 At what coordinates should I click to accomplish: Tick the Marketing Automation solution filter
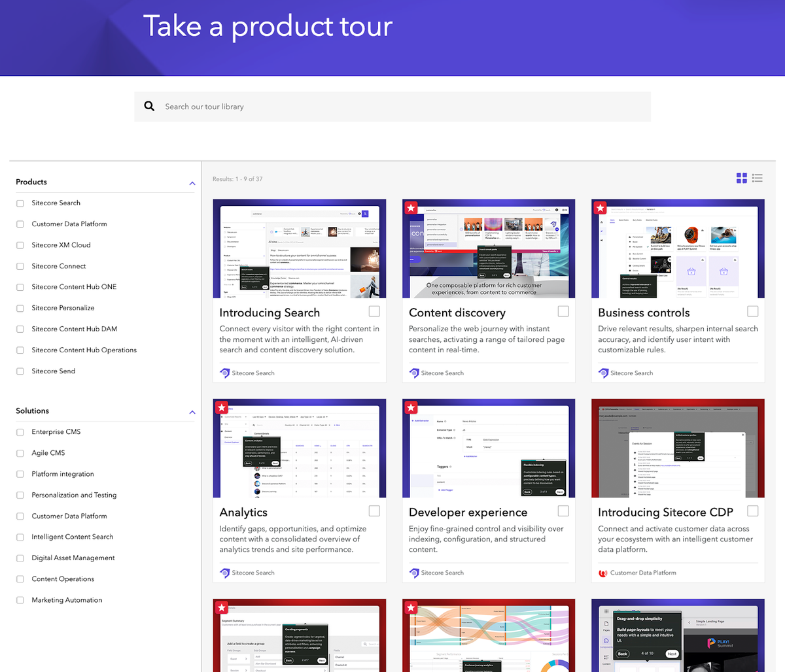click(x=20, y=600)
